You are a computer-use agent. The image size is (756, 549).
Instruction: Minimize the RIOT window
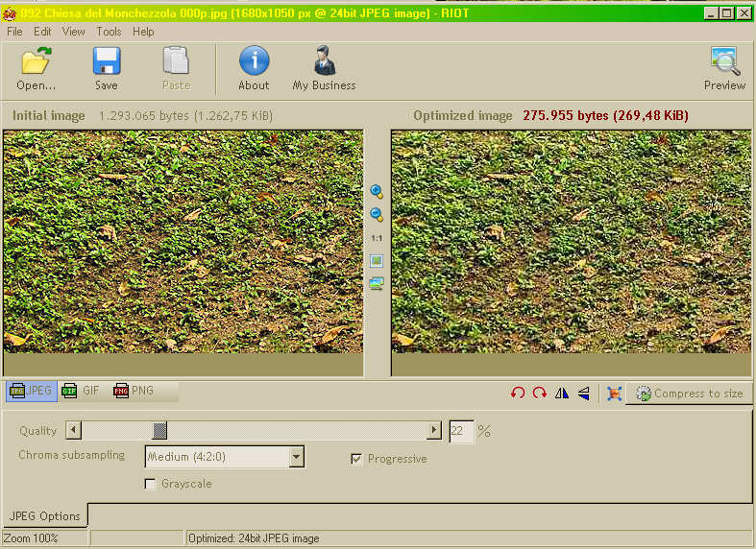click(x=711, y=13)
